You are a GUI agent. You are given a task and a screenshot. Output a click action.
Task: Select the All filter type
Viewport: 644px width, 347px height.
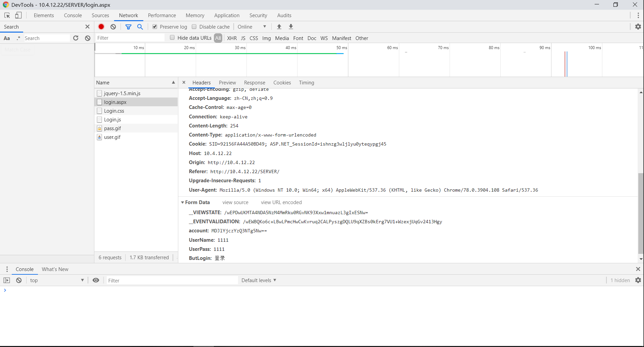(x=218, y=38)
